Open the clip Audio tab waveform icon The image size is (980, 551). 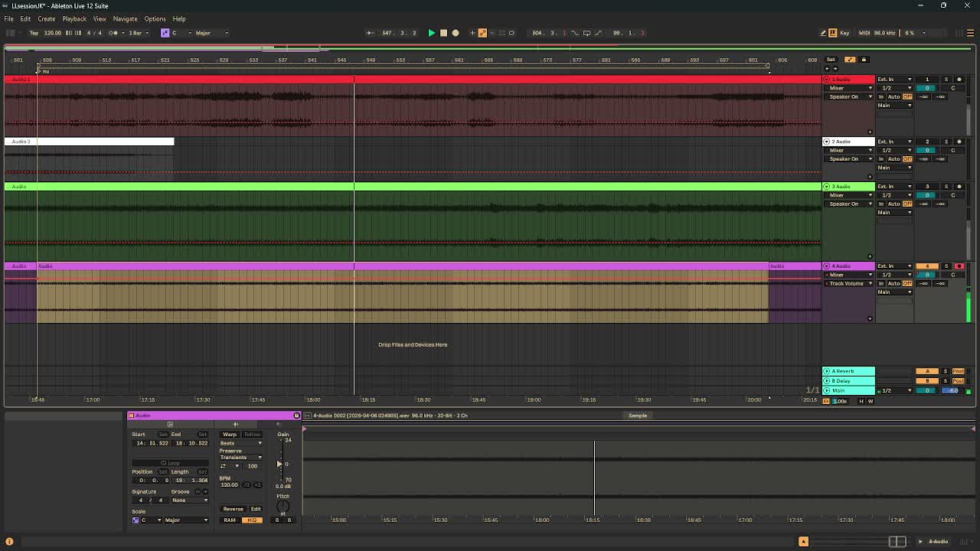pos(235,424)
